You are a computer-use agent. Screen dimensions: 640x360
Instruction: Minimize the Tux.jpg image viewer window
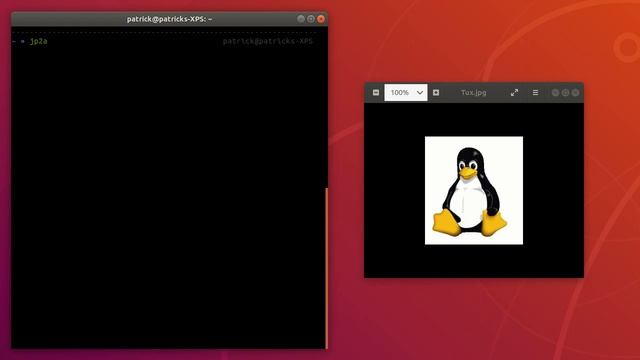coord(556,93)
